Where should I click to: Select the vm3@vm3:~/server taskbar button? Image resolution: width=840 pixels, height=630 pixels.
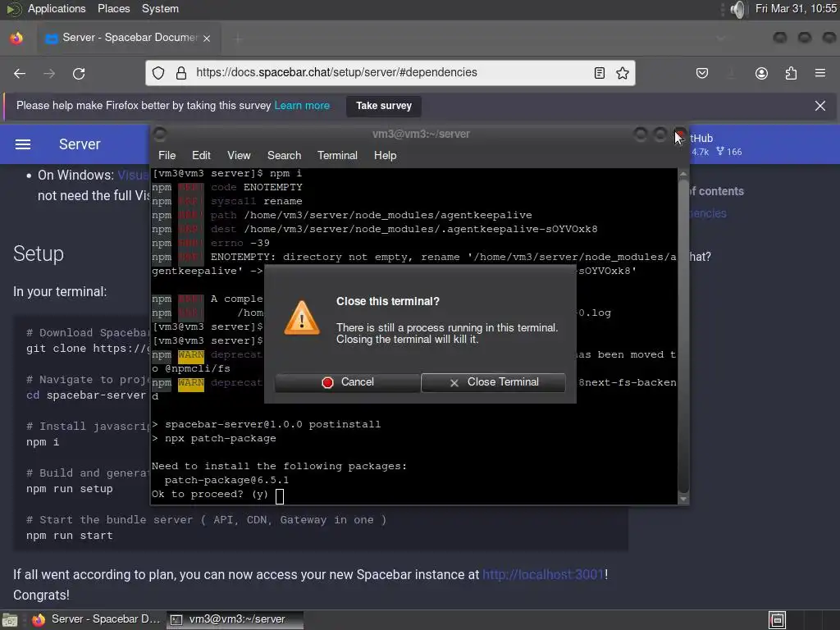point(235,620)
